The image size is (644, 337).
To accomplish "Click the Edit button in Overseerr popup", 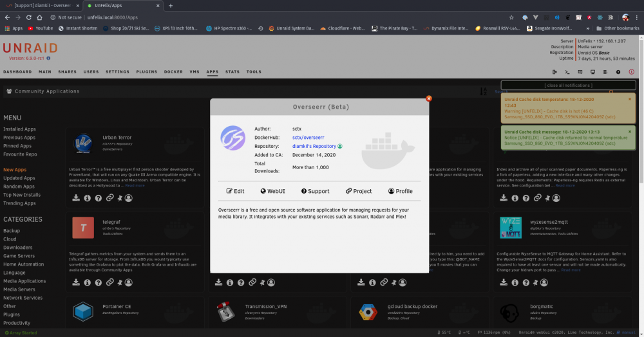I will pos(235,191).
